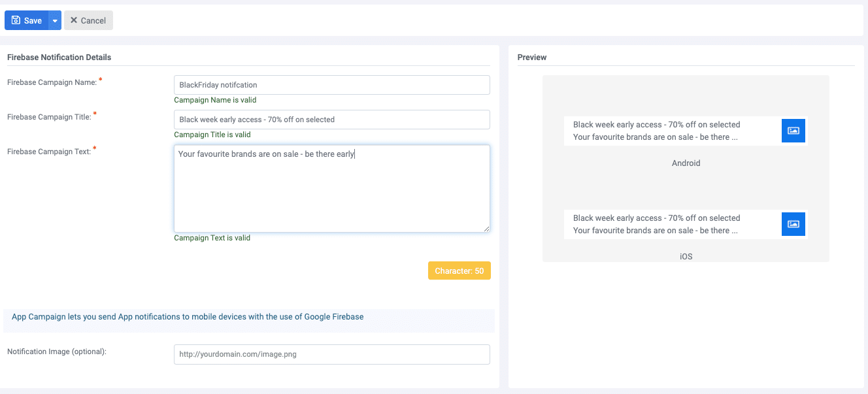Open the Save dropdown arrow
The width and height of the screenshot is (868, 394).
[x=55, y=20]
